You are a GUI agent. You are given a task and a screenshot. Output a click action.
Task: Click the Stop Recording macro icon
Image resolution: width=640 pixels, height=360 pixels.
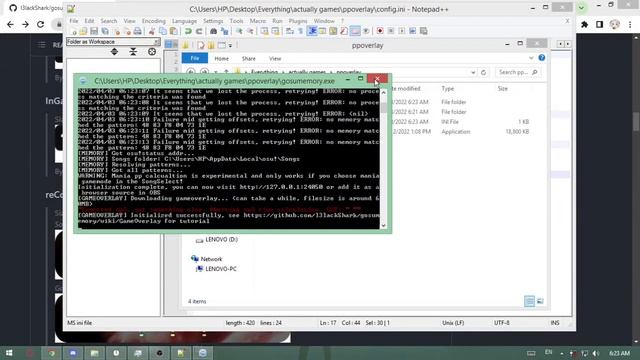click(x=391, y=31)
